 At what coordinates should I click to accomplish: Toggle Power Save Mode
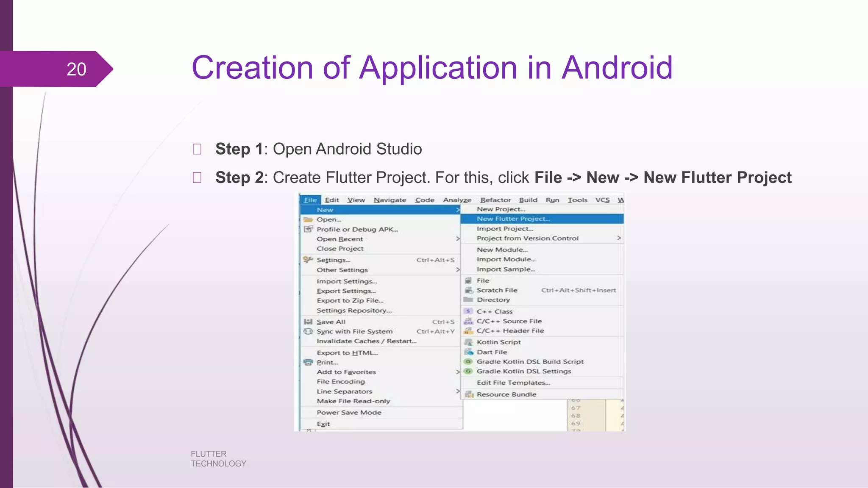tap(349, 413)
